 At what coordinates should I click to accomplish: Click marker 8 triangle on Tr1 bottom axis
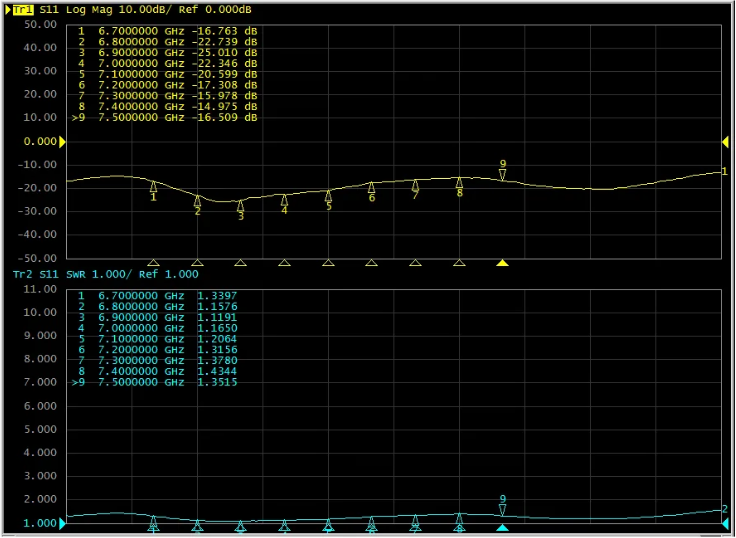click(460, 263)
